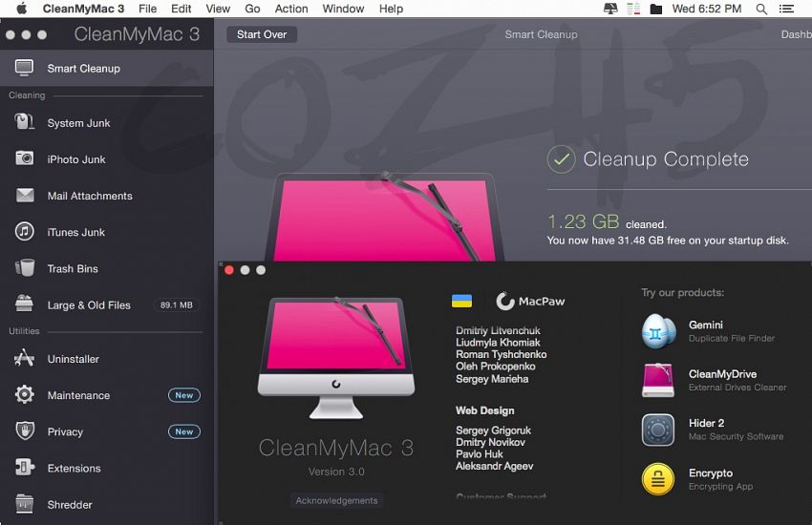Image resolution: width=812 pixels, height=525 pixels.
Task: Open the Window menu
Action: (x=343, y=9)
